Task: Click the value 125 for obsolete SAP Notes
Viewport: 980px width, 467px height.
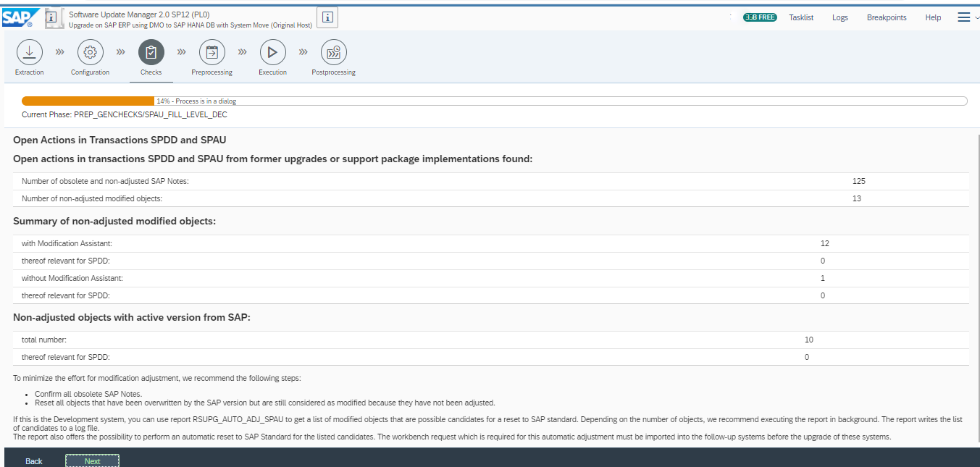Action: tap(859, 181)
